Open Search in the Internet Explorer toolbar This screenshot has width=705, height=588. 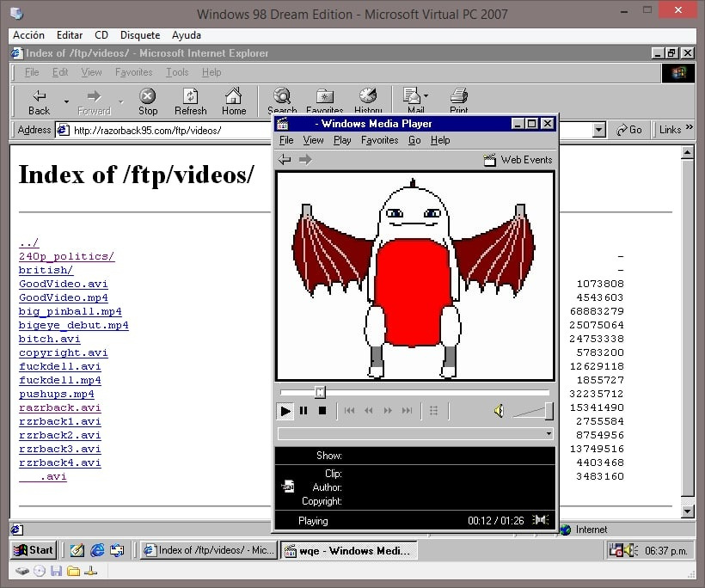282,100
